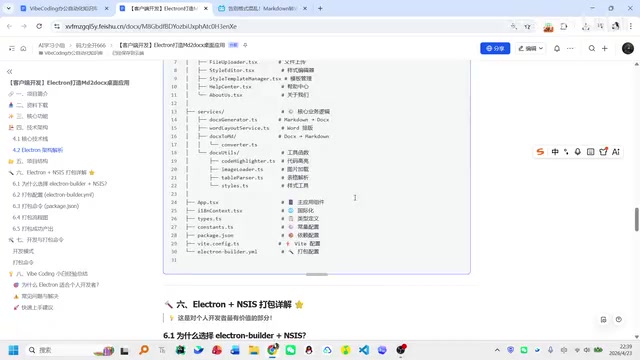The image size is (640, 360).
Task: Select outline item 开发模式
Action: tap(23, 251)
